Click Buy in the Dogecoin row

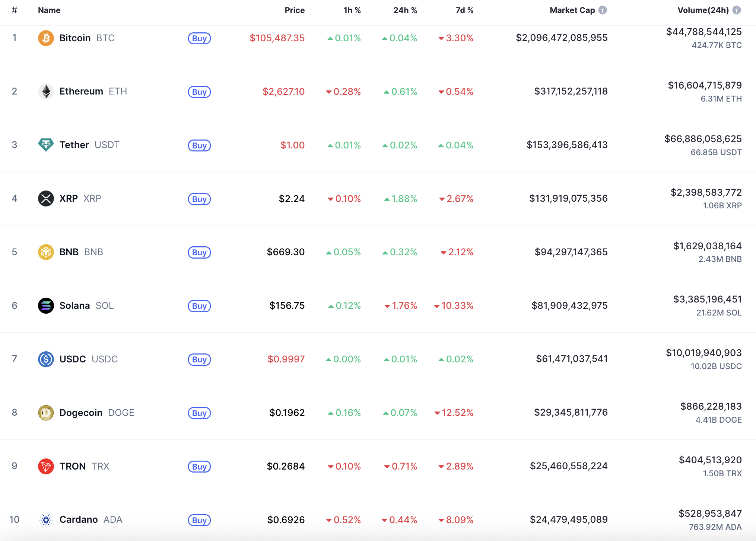pos(199,413)
